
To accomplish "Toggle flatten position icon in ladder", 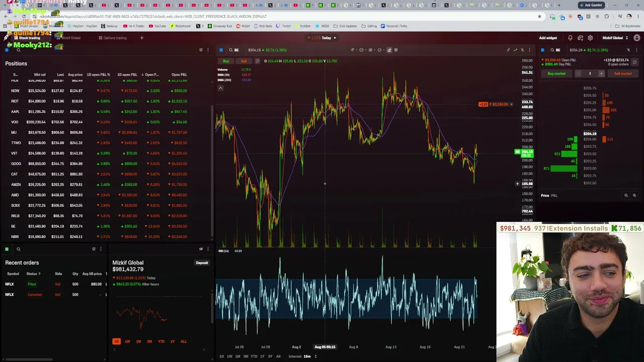I will pyautogui.click(x=634, y=62).
